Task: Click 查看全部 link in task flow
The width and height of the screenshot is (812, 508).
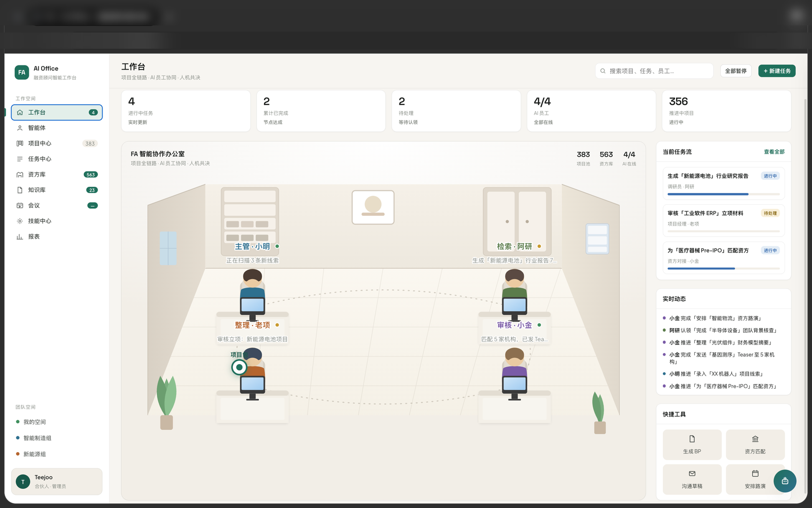Action: pyautogui.click(x=774, y=152)
